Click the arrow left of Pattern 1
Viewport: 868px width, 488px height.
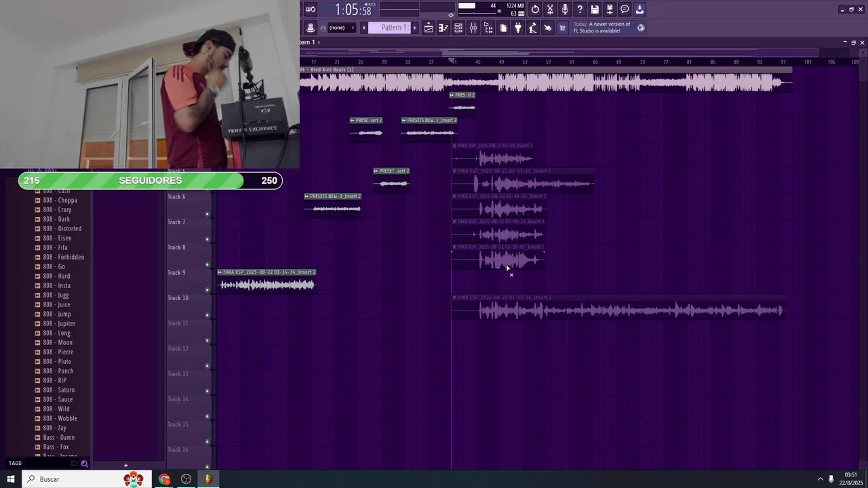point(363,28)
